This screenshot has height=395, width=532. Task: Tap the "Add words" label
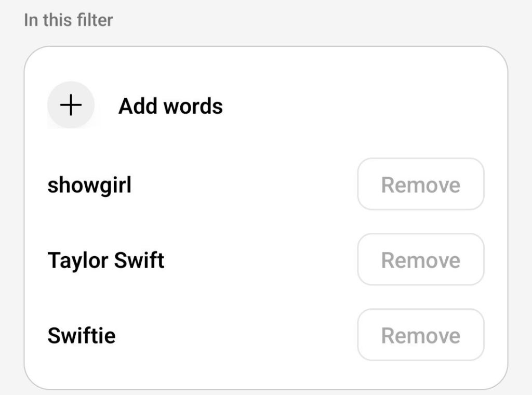pyautogui.click(x=170, y=106)
